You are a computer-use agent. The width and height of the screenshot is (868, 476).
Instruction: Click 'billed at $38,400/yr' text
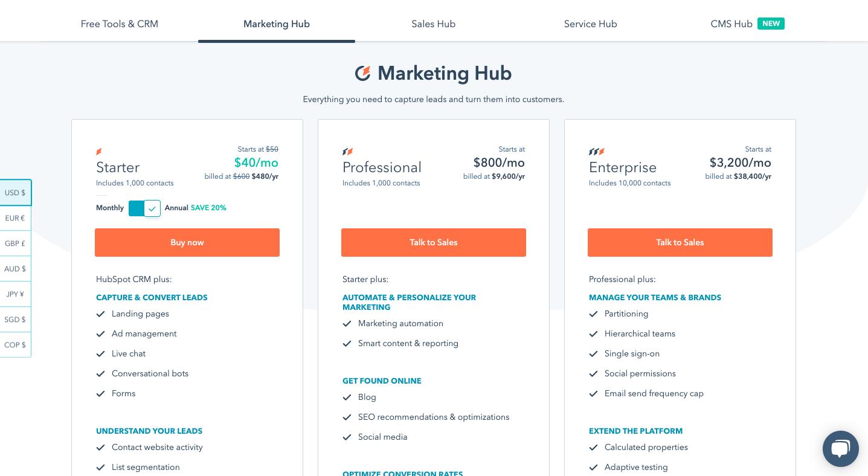coord(738,176)
